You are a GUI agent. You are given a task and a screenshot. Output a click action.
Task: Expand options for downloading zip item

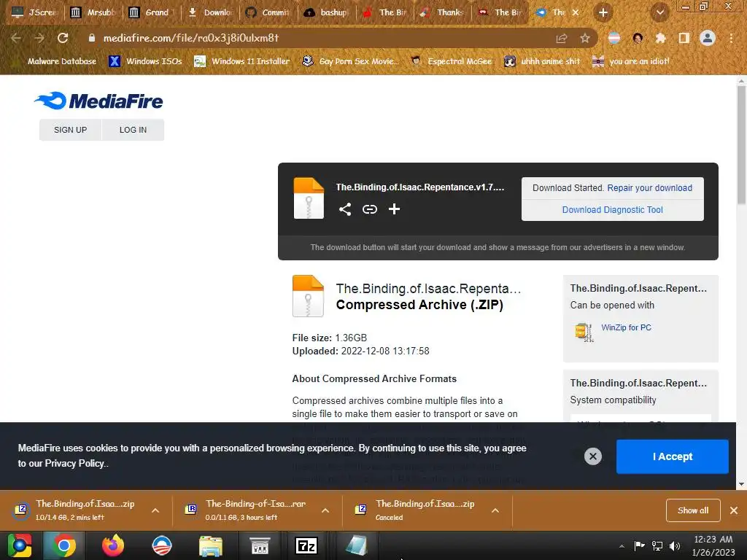tap(155, 510)
